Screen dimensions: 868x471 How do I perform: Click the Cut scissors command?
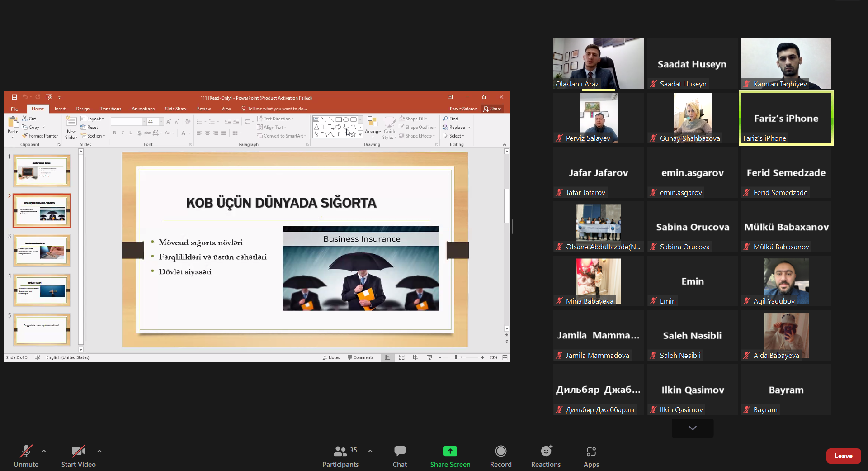[x=29, y=119]
